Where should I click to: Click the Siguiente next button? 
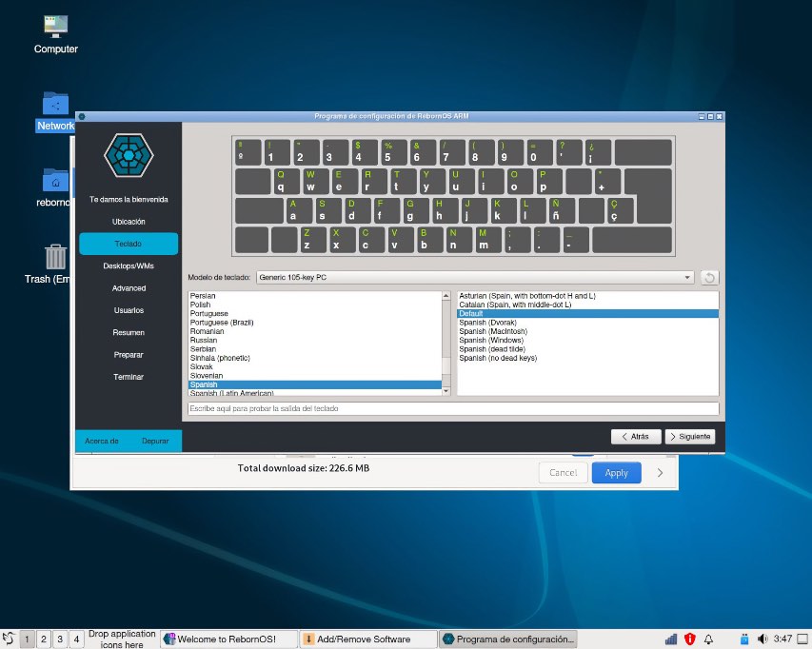pyautogui.click(x=690, y=437)
